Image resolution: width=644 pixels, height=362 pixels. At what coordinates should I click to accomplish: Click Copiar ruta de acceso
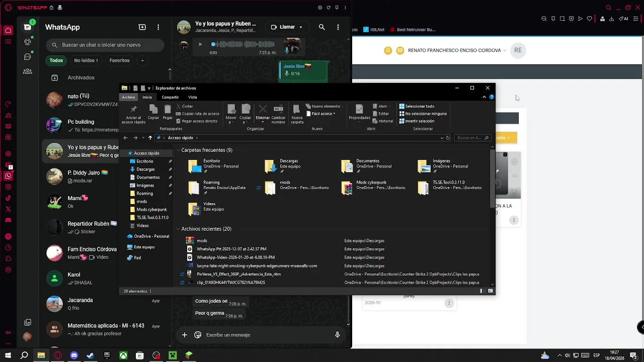click(197, 114)
